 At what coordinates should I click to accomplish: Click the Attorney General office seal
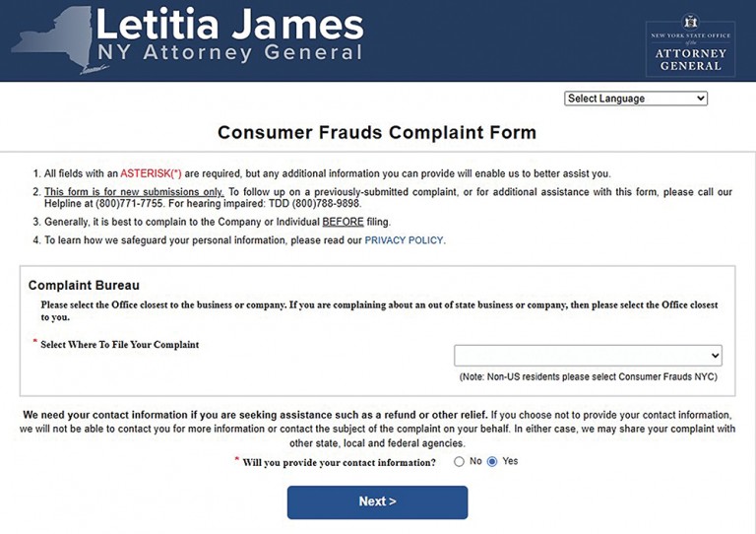689,45
